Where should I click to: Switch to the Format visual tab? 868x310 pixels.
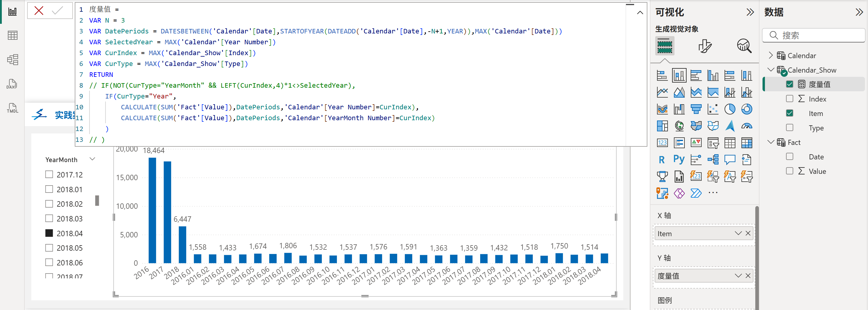705,46
